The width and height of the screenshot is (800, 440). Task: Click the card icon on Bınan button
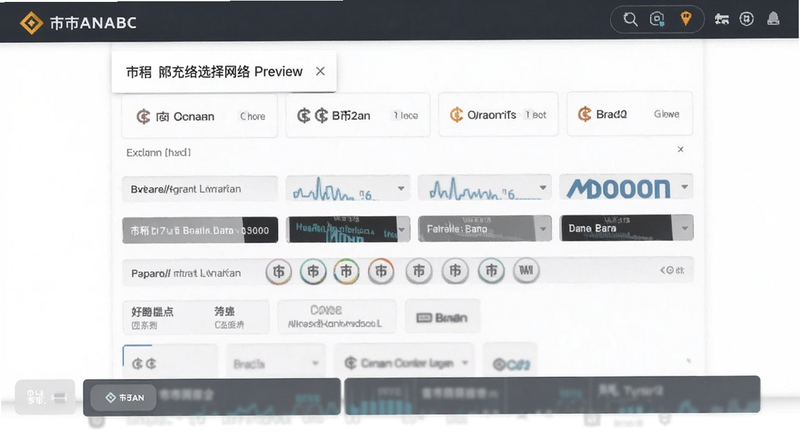pyautogui.click(x=424, y=318)
